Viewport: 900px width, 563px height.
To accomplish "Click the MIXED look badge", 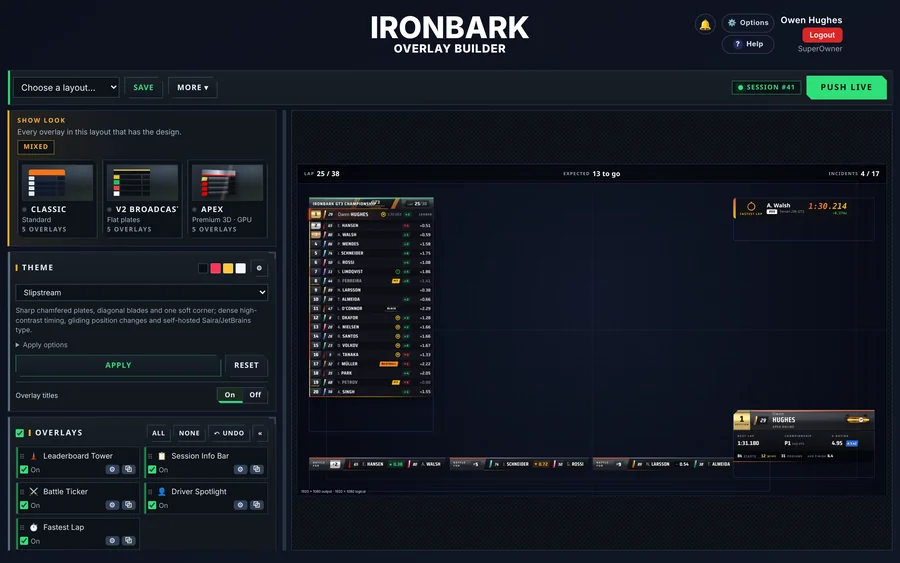I will pos(36,147).
